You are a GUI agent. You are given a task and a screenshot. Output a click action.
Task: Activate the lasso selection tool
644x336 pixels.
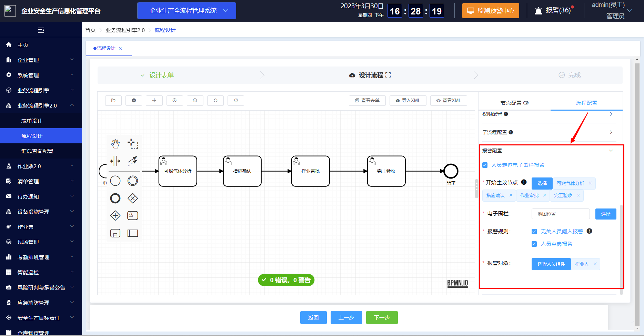[x=133, y=144]
